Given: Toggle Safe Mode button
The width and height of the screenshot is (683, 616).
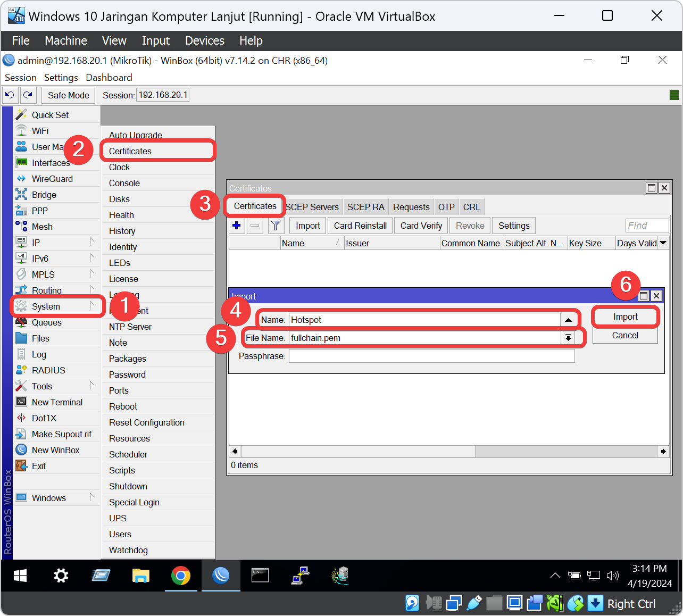Looking at the screenshot, I should [x=69, y=95].
